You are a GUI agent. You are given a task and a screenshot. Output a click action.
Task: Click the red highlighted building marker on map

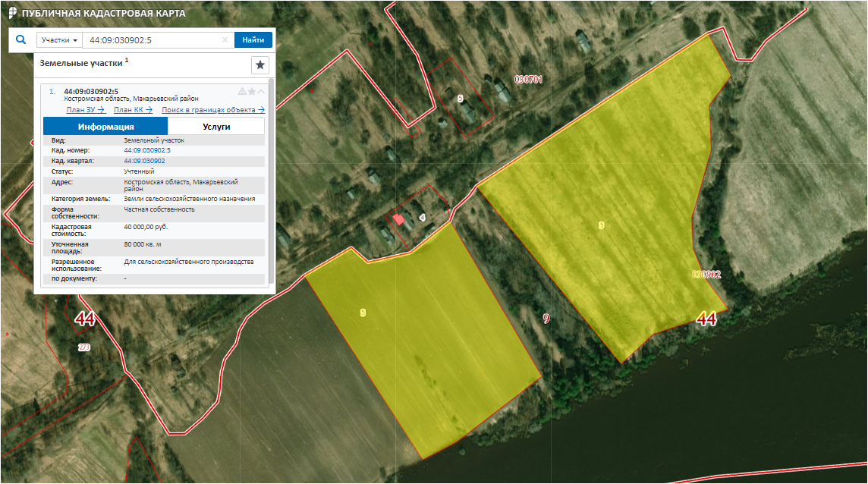click(x=399, y=219)
